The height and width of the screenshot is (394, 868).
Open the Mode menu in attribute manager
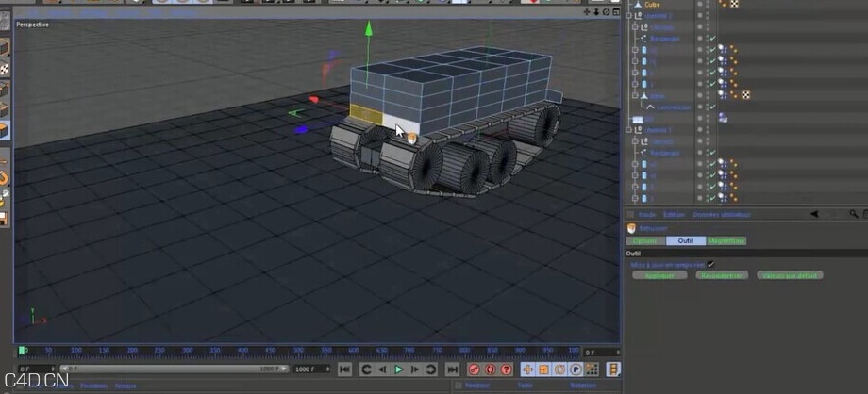click(647, 215)
